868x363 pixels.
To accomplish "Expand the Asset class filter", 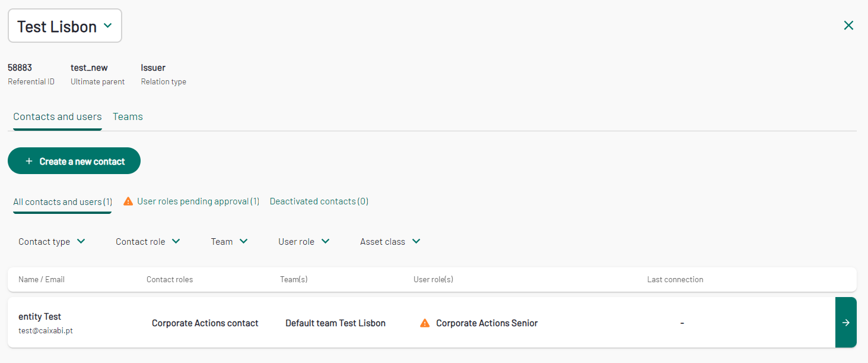I will [390, 242].
